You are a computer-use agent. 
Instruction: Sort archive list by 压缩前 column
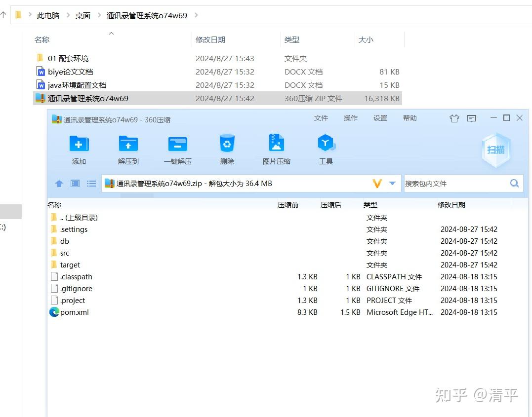287,205
